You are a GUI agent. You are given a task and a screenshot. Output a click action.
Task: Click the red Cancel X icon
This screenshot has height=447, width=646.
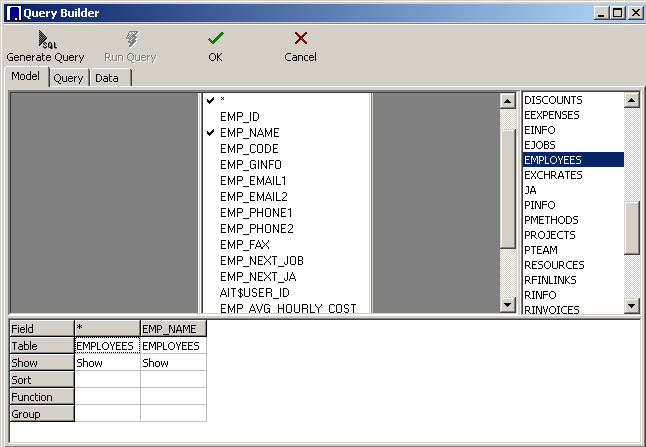pyautogui.click(x=300, y=38)
